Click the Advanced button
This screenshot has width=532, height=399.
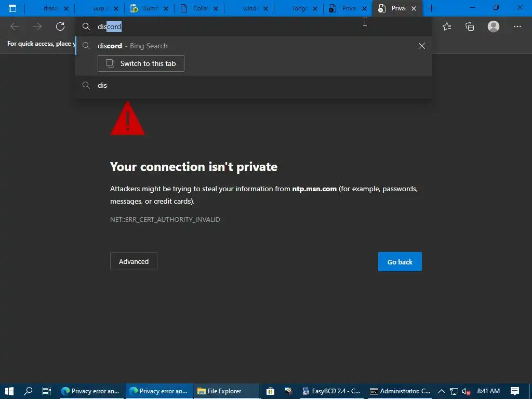[134, 261]
